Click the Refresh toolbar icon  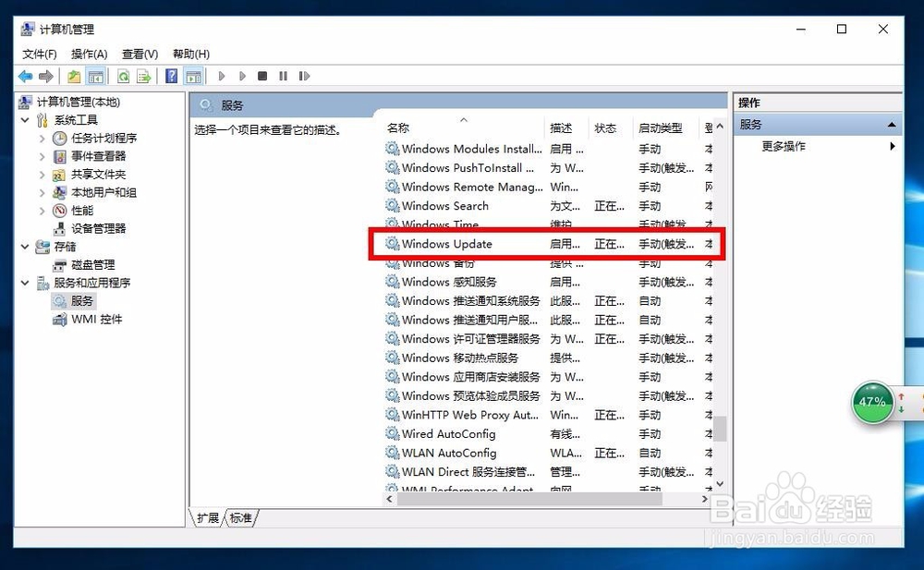[x=123, y=76]
